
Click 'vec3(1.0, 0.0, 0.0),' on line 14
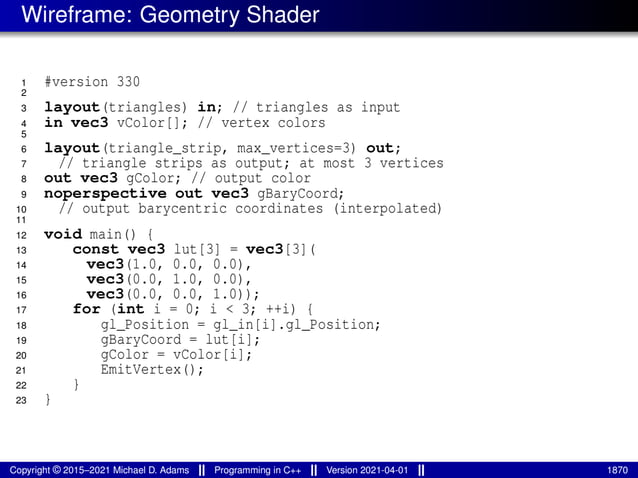click(169, 264)
